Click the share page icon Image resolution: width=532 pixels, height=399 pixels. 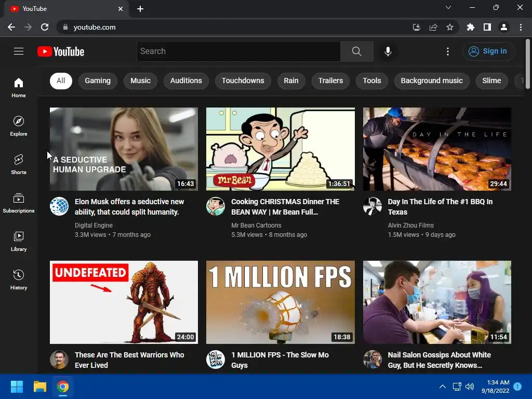[x=433, y=27]
